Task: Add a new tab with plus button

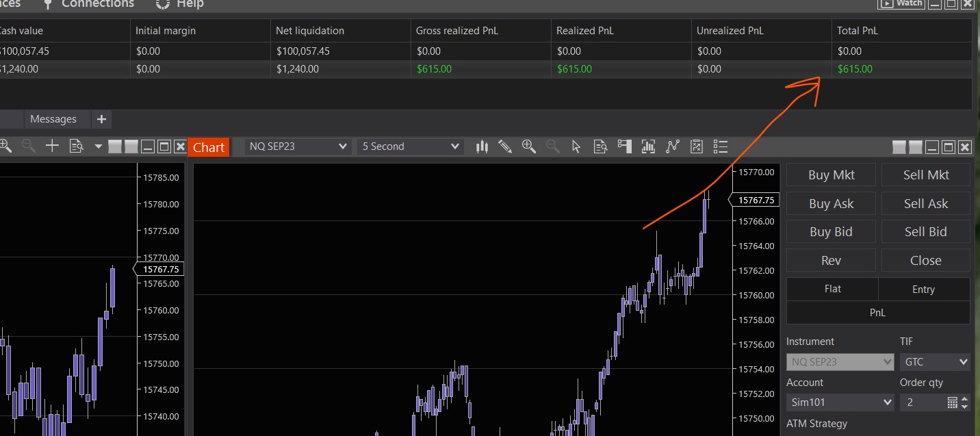Action: click(101, 119)
